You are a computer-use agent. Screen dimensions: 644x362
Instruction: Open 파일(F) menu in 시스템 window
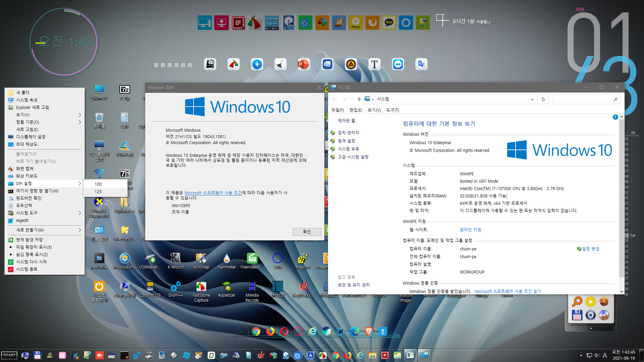click(x=337, y=110)
